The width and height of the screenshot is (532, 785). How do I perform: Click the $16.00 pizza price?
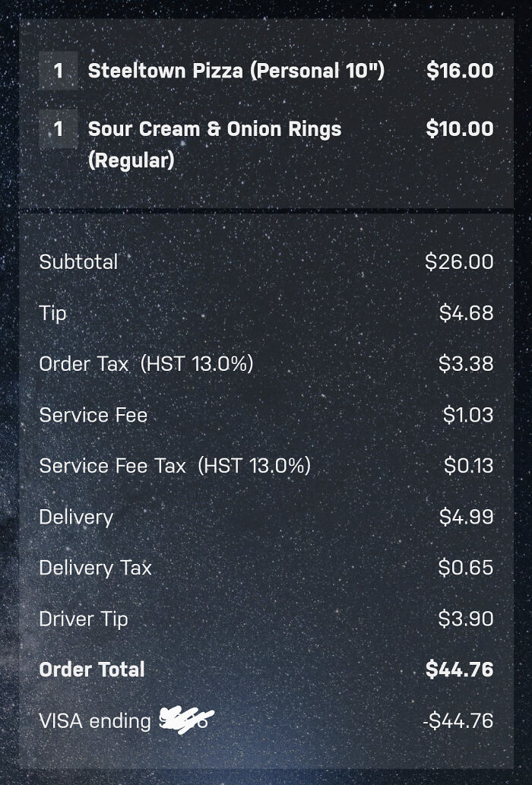460,70
